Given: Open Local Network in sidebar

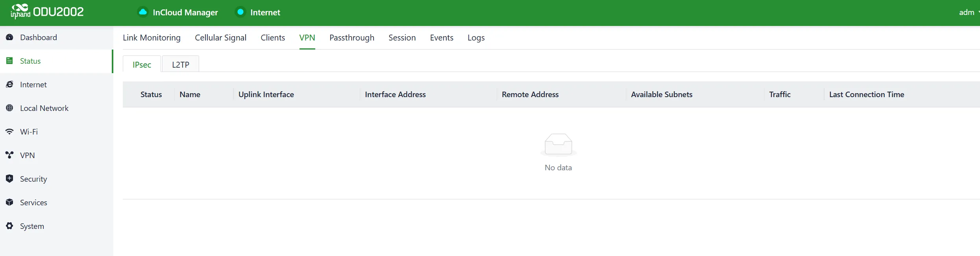Looking at the screenshot, I should (x=57, y=108).
